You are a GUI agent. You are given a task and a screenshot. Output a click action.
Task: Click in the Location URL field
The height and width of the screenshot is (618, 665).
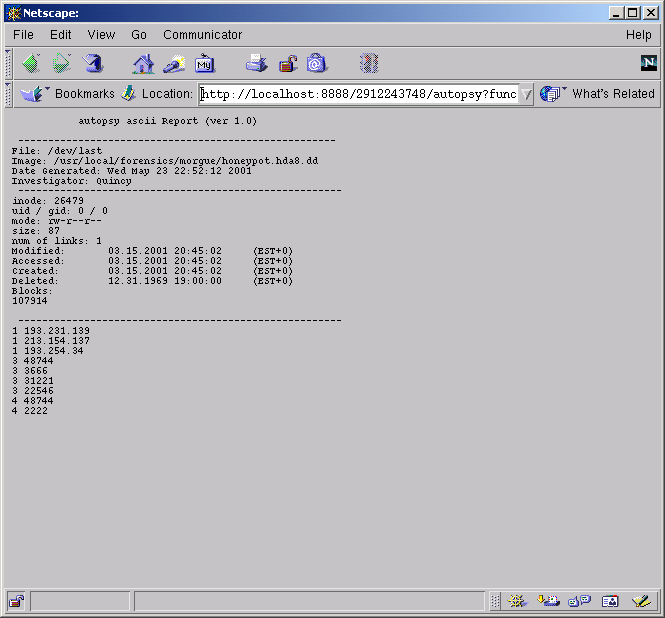(358, 94)
